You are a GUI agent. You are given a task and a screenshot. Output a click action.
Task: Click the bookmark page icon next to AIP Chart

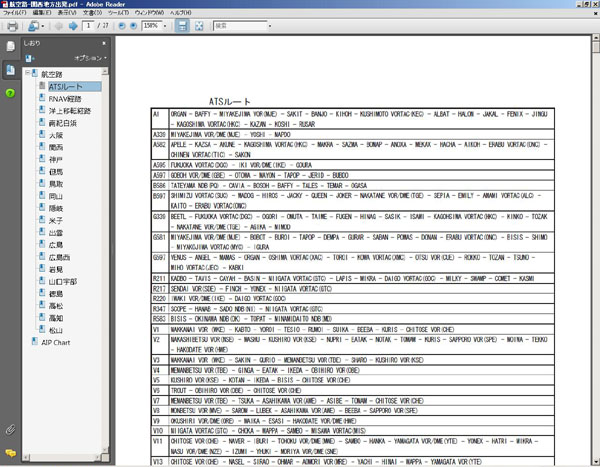35,342
